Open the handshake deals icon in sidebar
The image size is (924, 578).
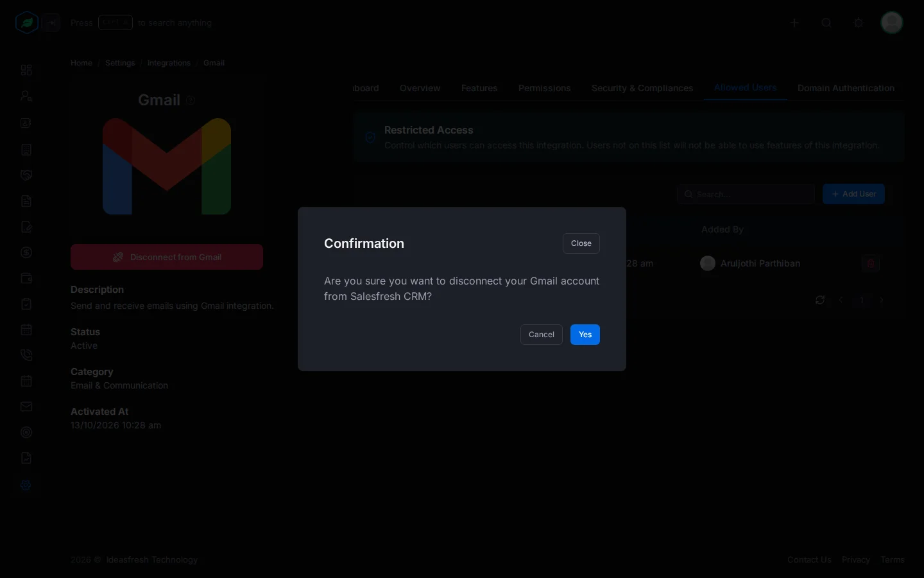(x=26, y=175)
